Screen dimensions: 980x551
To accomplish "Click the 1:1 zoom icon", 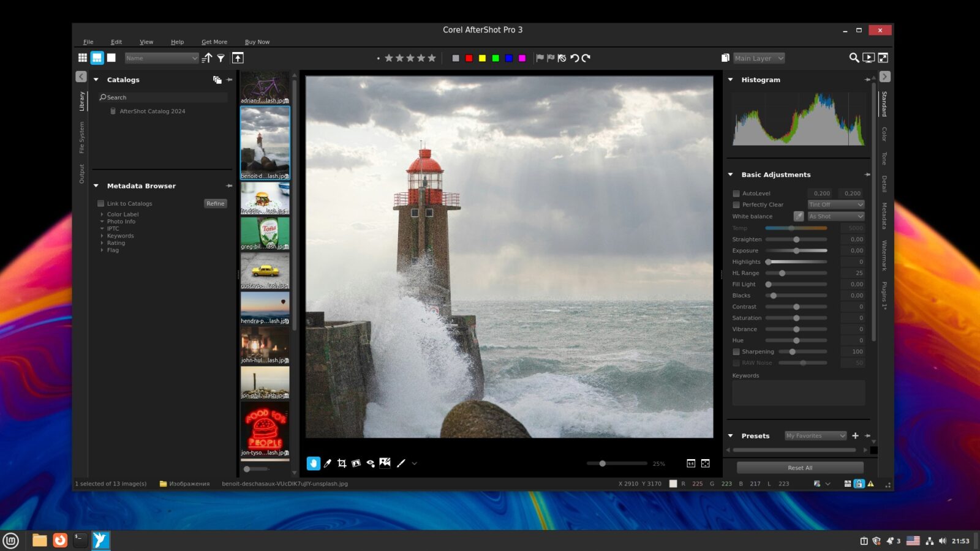I will (x=691, y=463).
